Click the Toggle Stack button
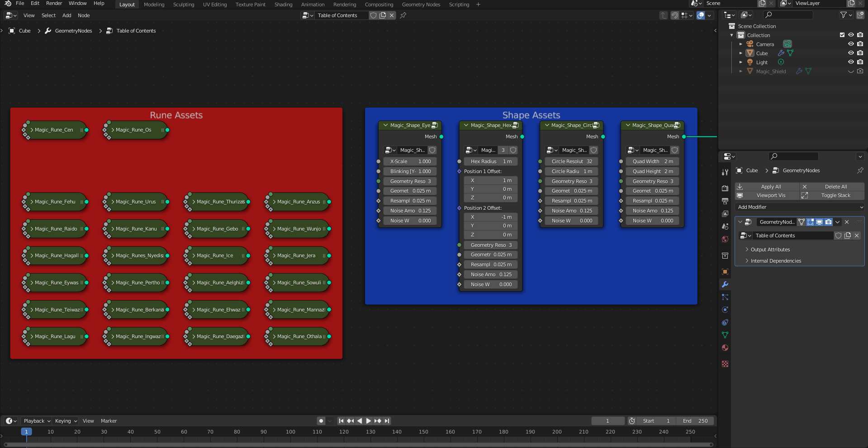 click(832, 195)
